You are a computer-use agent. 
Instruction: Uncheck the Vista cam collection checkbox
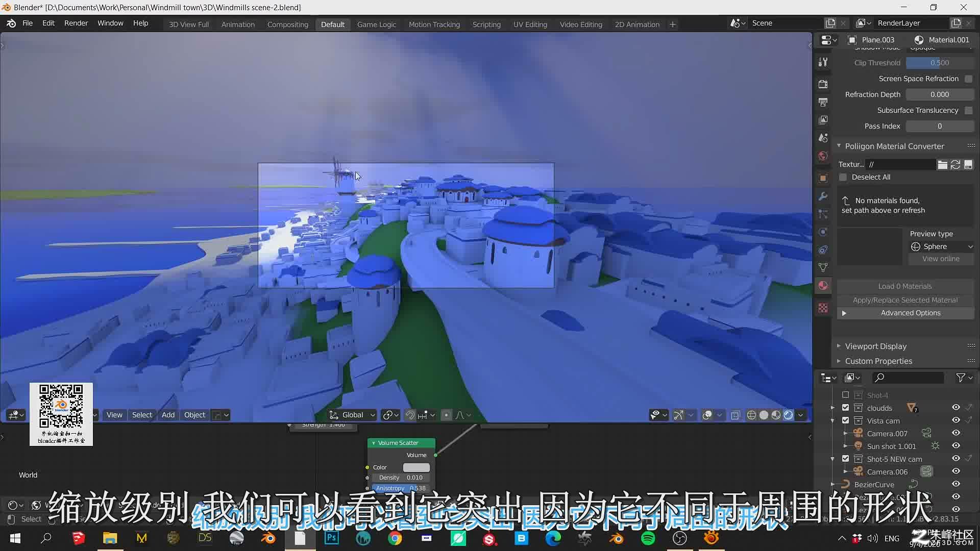pos(845,420)
